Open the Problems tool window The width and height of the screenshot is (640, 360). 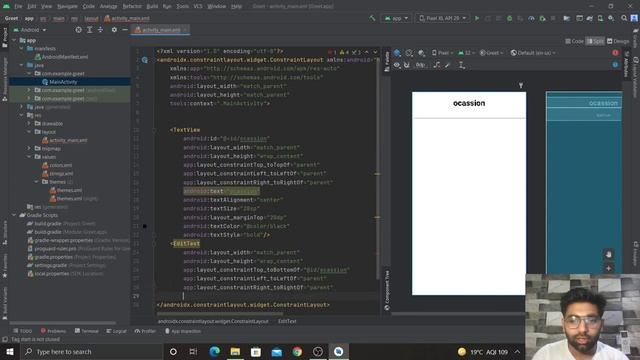click(x=53, y=331)
